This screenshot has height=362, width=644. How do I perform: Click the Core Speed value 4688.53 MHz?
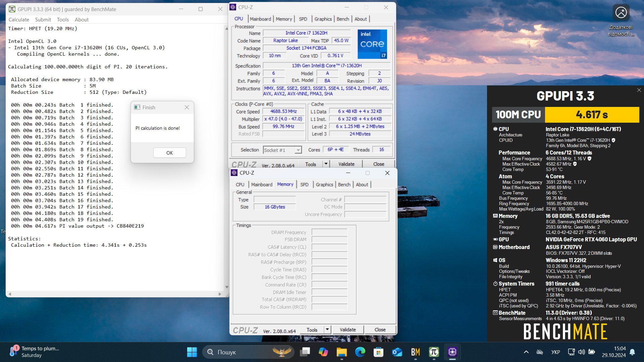[x=283, y=111]
